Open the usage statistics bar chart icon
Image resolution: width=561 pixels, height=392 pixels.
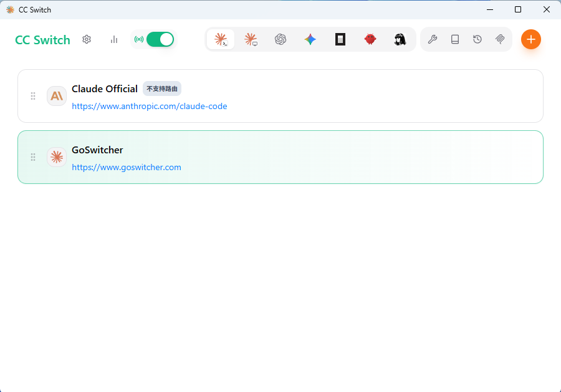point(114,39)
